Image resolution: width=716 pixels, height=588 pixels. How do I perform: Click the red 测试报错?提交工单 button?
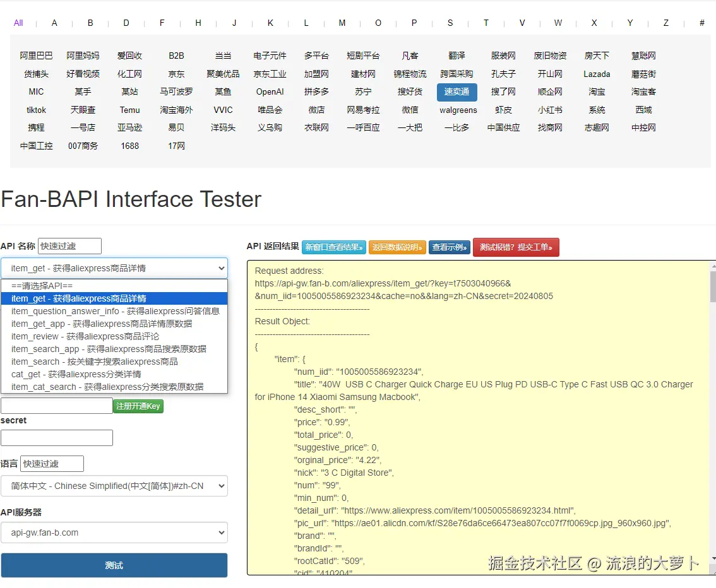coord(516,247)
